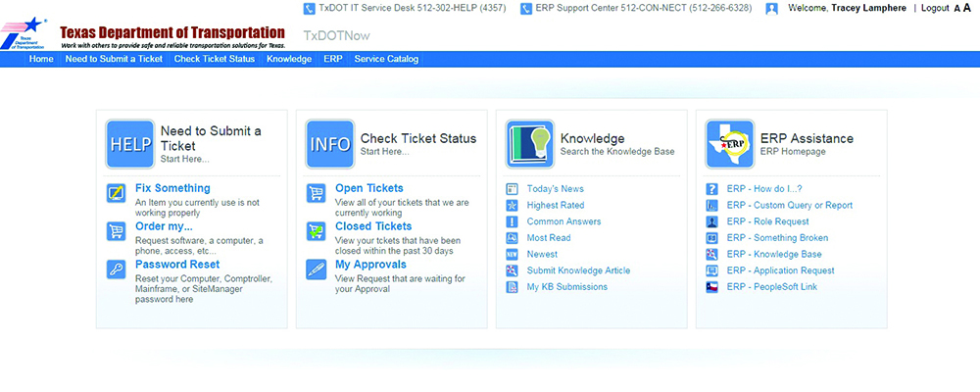The image size is (980, 392).
Task: Click the pencil icon beside My Approvals
Action: tap(316, 269)
